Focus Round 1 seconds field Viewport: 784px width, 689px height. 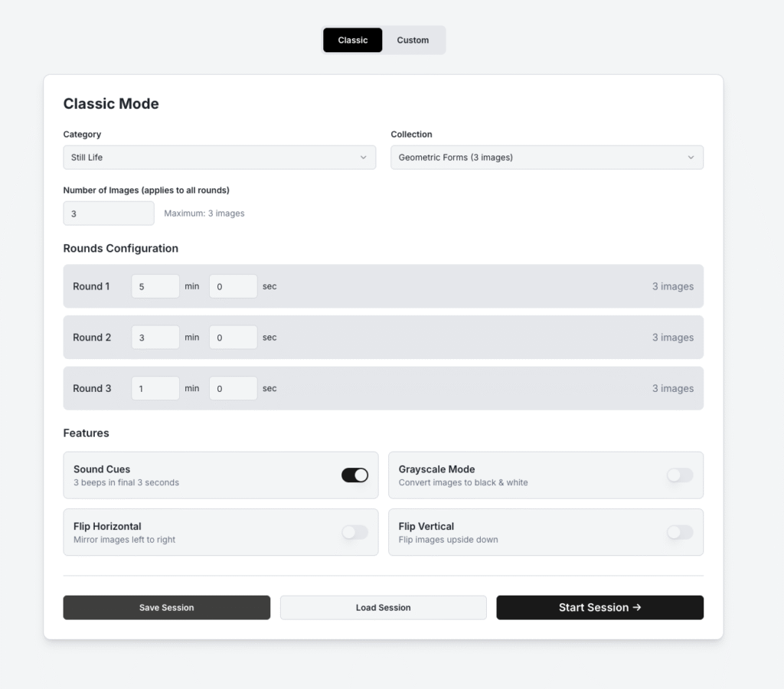[x=233, y=286]
